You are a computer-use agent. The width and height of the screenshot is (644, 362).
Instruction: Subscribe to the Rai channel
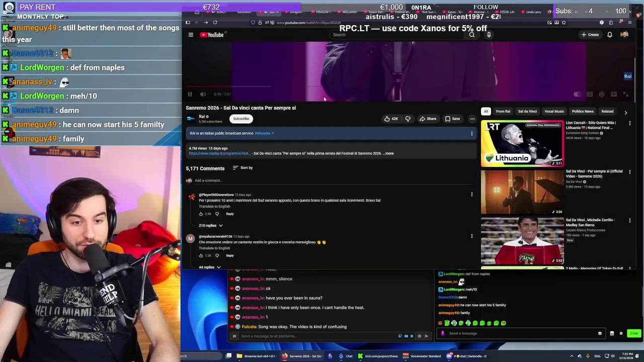click(241, 119)
